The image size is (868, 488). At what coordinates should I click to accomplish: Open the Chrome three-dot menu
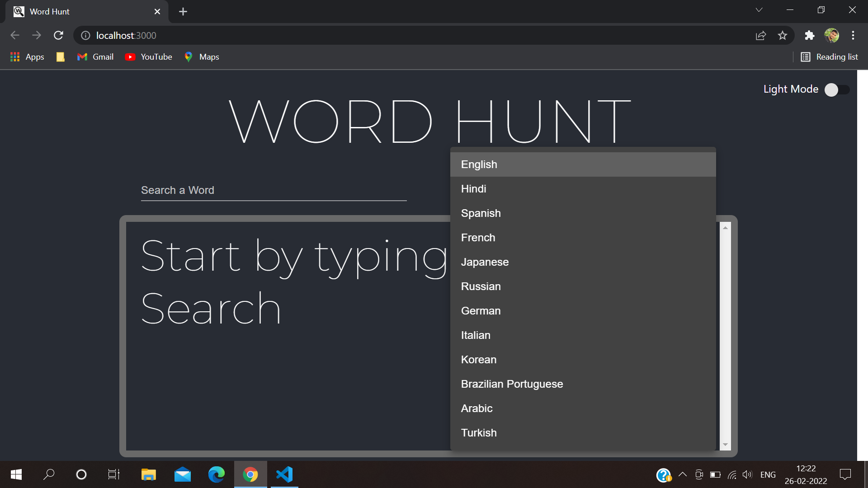(x=853, y=35)
